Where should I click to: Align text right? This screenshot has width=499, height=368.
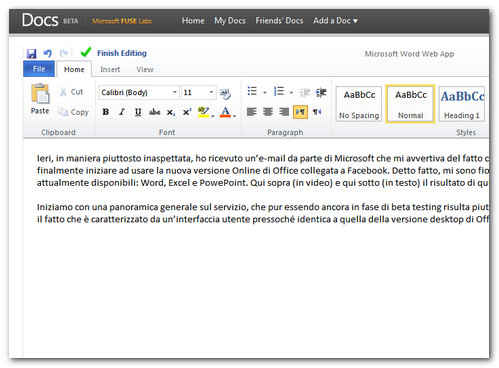284,112
